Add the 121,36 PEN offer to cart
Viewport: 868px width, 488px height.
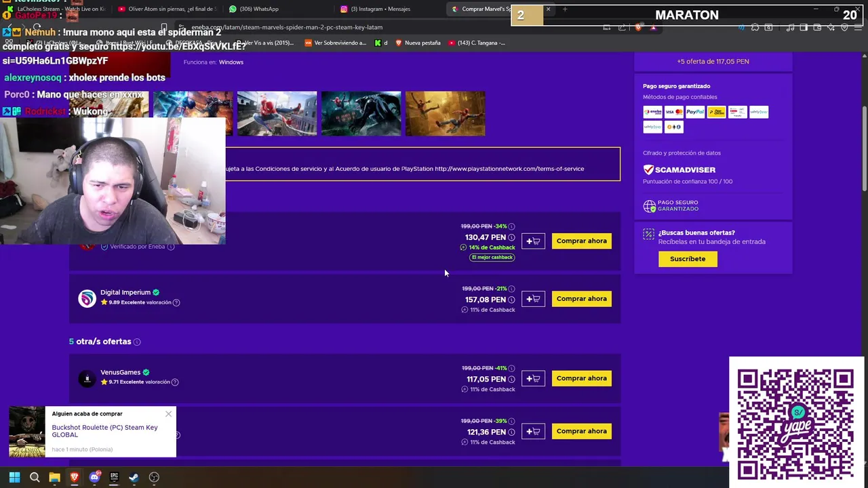[533, 431]
